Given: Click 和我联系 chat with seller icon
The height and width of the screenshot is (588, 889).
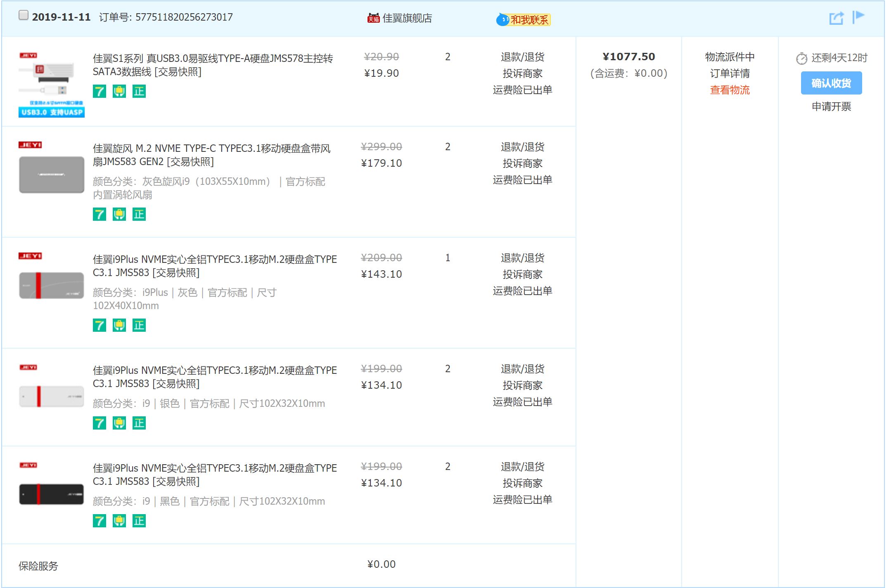Looking at the screenshot, I should pos(523,19).
